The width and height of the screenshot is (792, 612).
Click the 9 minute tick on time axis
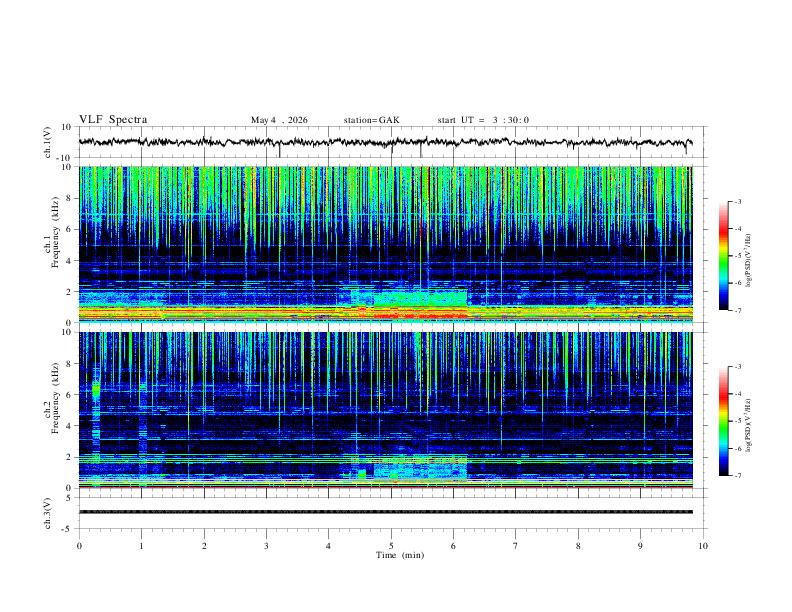click(640, 546)
